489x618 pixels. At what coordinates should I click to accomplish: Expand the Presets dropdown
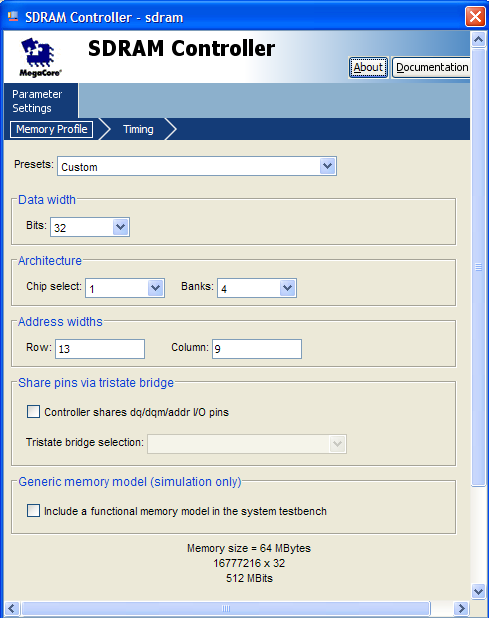tap(328, 166)
